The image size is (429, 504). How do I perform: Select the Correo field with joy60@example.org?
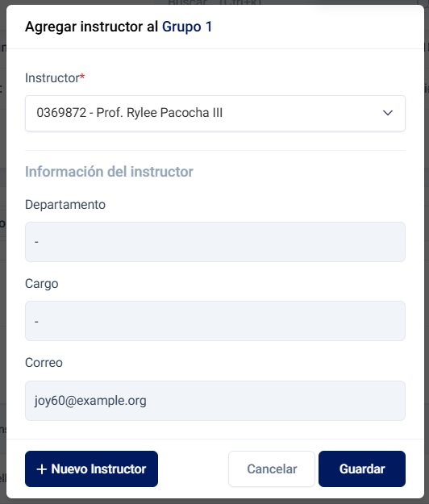pyautogui.click(x=215, y=401)
